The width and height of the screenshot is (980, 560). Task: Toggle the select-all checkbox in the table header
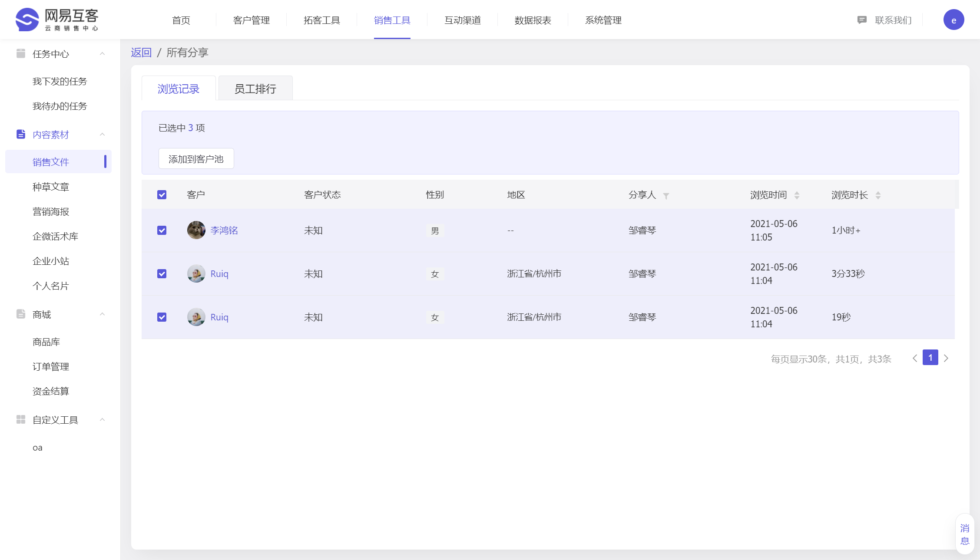coord(162,194)
